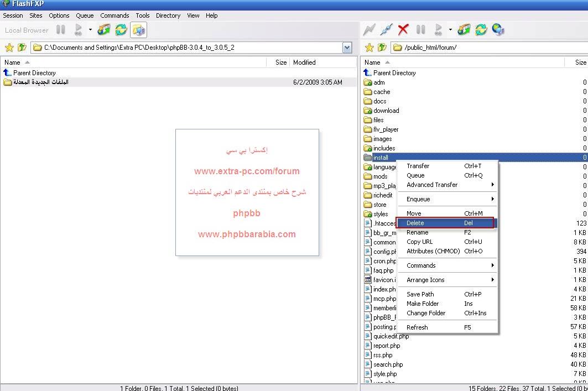Open the Options menu

pos(59,15)
